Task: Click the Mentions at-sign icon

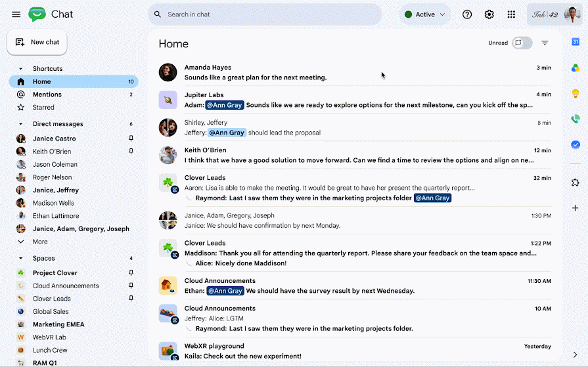Action: click(21, 95)
